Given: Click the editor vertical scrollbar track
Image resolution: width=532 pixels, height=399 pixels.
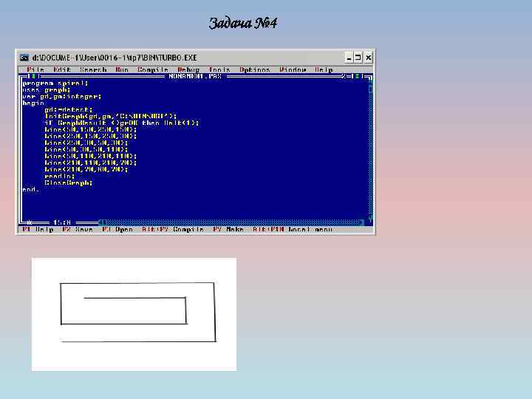Looking at the screenshot, I should coord(370,149).
